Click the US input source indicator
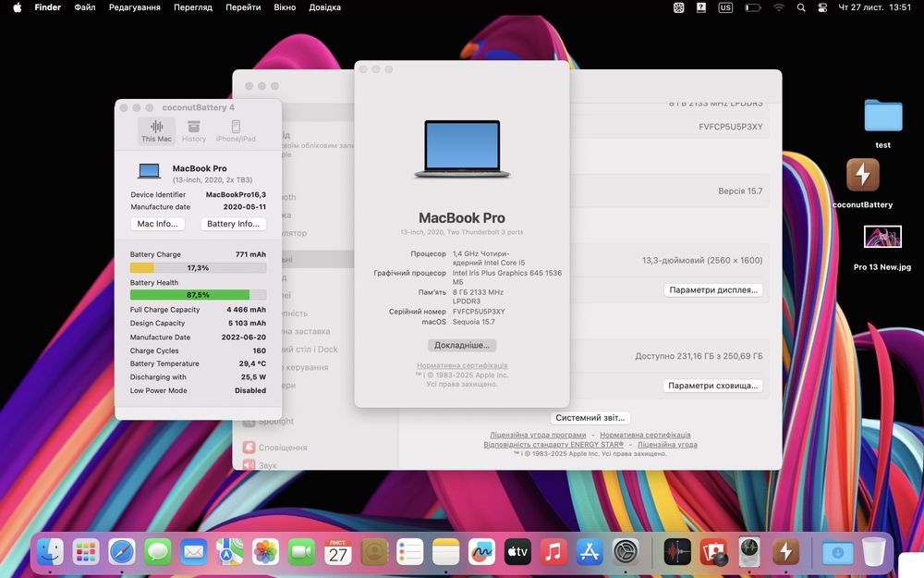This screenshot has width=924, height=578. tap(725, 7)
